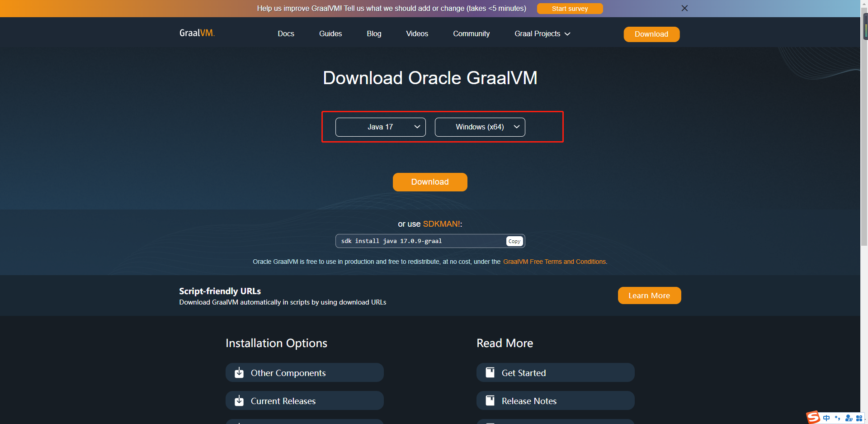The width and height of the screenshot is (868, 424).
Task: Click the Sogou input method logo
Action: click(x=813, y=417)
